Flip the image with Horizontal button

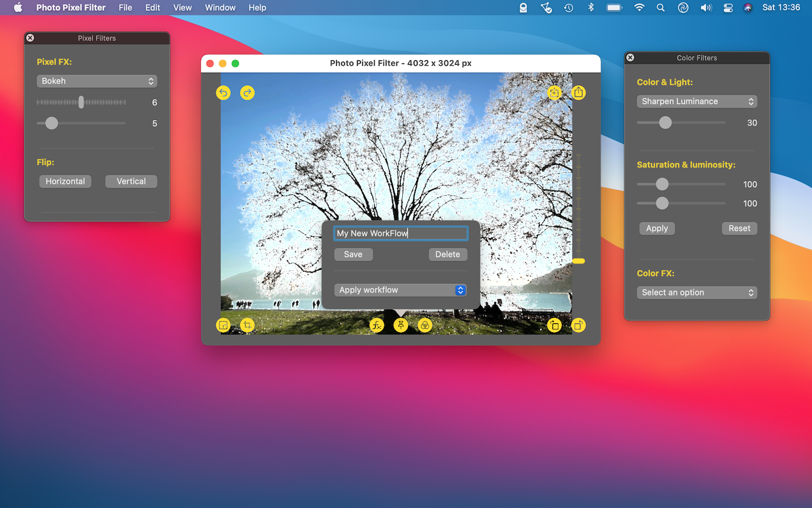pyautogui.click(x=65, y=182)
